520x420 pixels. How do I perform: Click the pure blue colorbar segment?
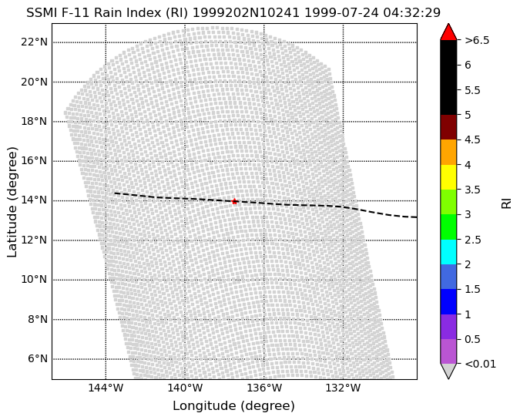[x=448, y=301]
